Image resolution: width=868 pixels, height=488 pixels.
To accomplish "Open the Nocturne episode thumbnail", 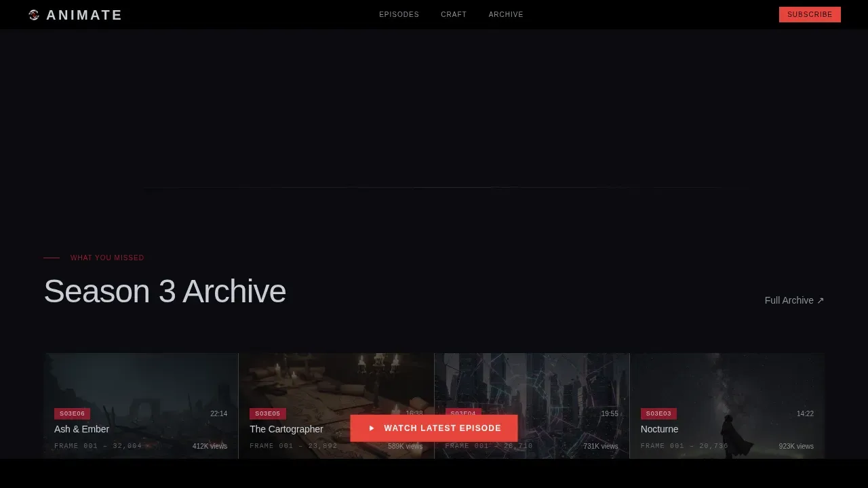I will pyautogui.click(x=727, y=406).
